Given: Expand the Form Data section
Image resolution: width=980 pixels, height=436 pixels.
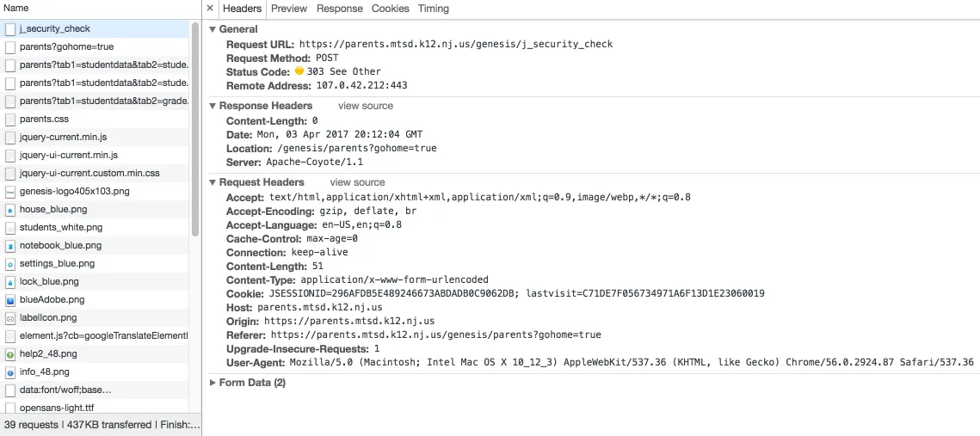Looking at the screenshot, I should (x=213, y=383).
